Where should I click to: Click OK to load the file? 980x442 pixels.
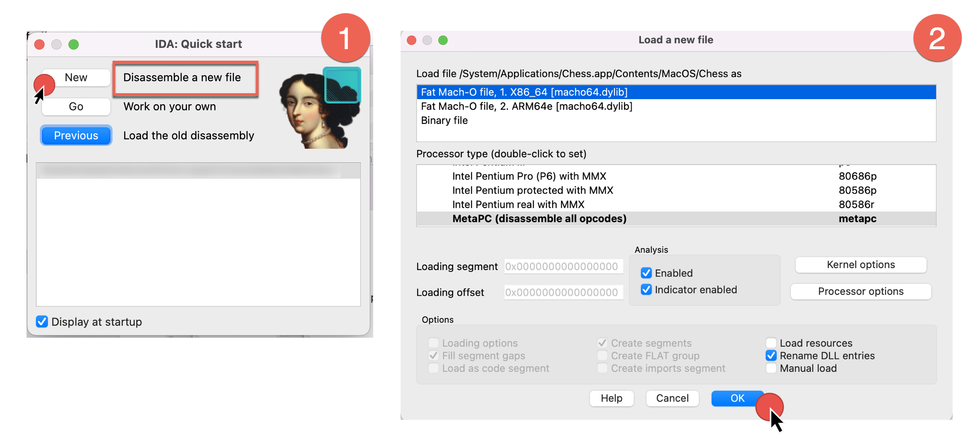[737, 398]
